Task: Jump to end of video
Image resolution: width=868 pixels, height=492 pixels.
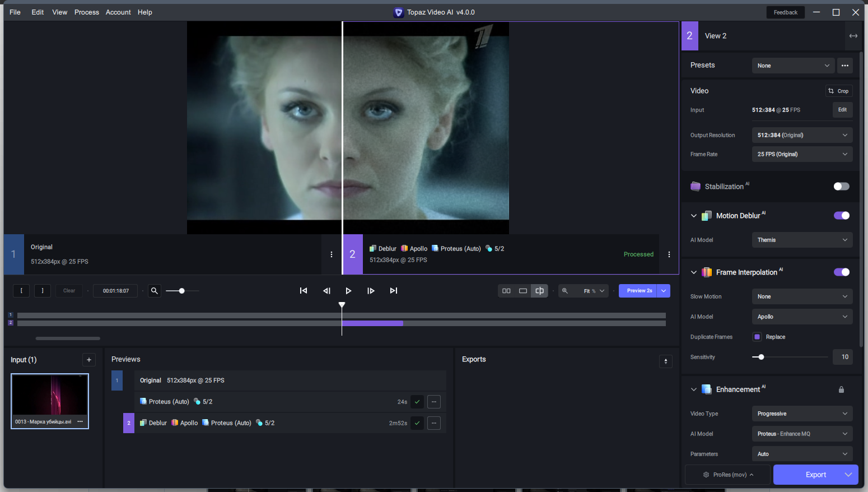Action: pyautogui.click(x=394, y=291)
